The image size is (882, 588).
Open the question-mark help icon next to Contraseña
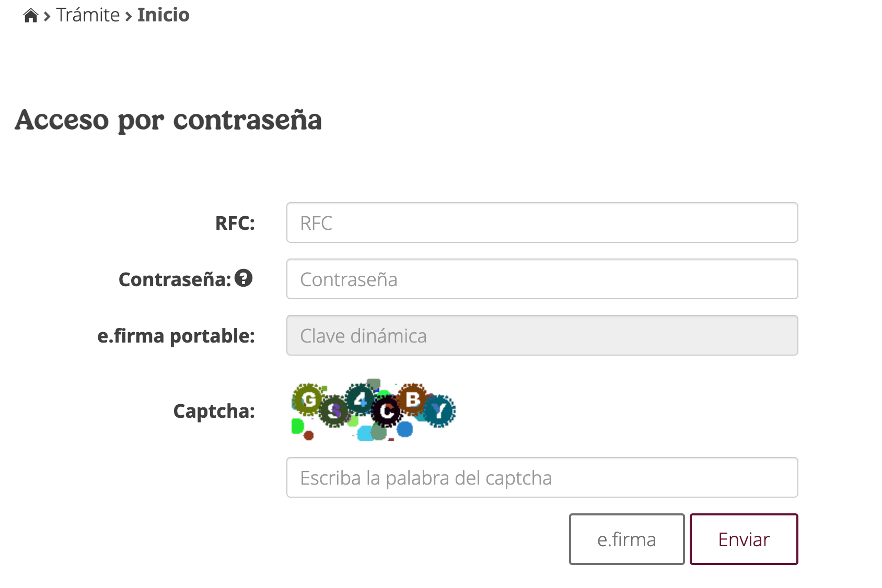(x=243, y=279)
